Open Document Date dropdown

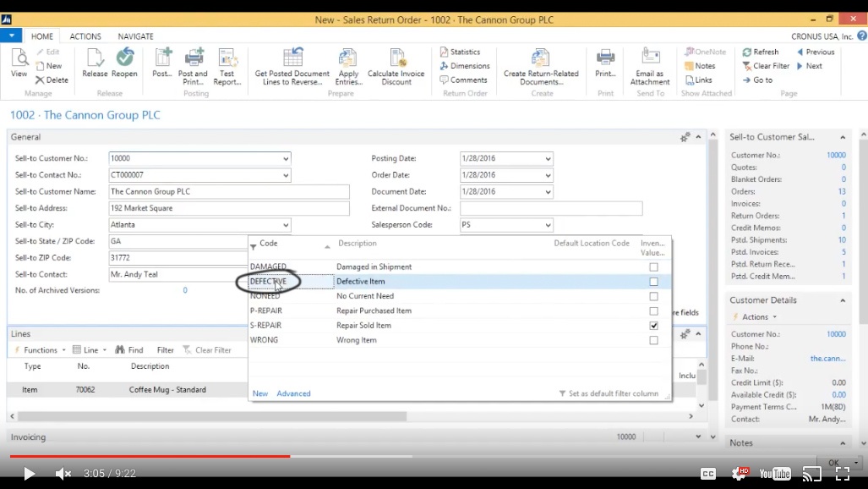click(548, 192)
